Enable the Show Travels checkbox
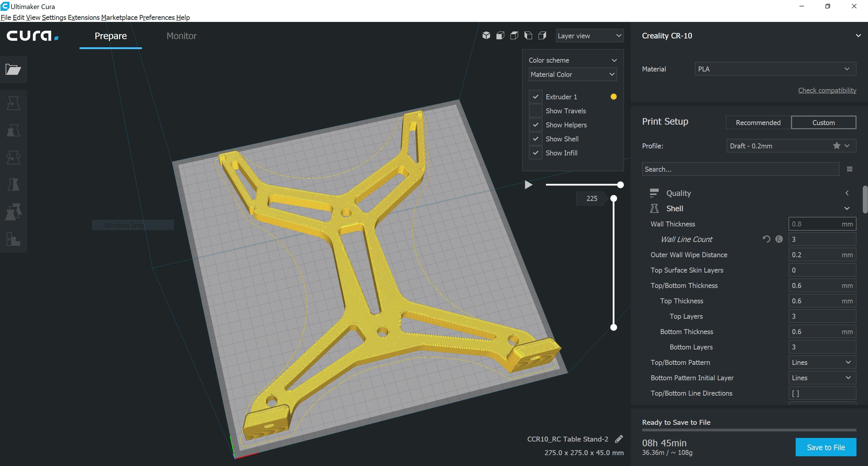This screenshot has height=466, width=868. click(x=535, y=111)
